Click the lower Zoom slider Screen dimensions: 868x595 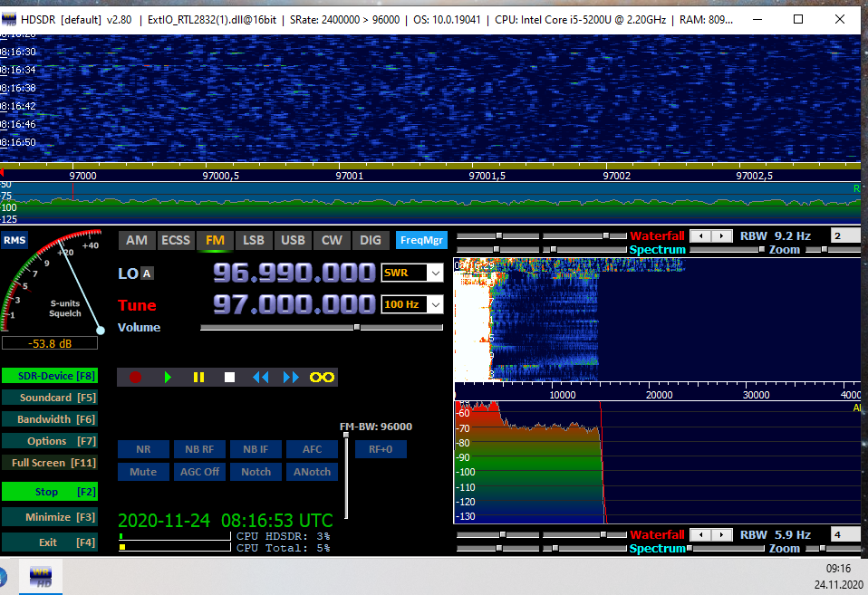pos(832,549)
